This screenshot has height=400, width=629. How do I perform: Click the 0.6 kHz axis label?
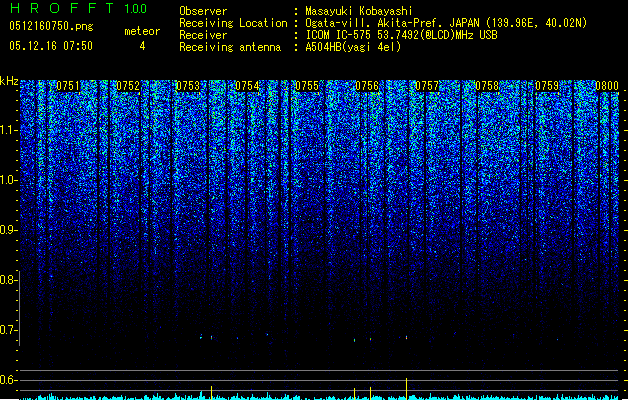point(8,380)
